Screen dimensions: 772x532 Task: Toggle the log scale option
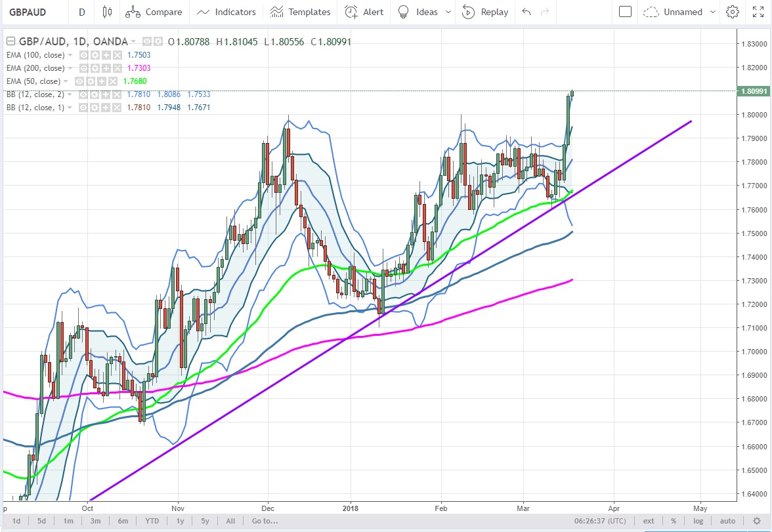(x=698, y=521)
